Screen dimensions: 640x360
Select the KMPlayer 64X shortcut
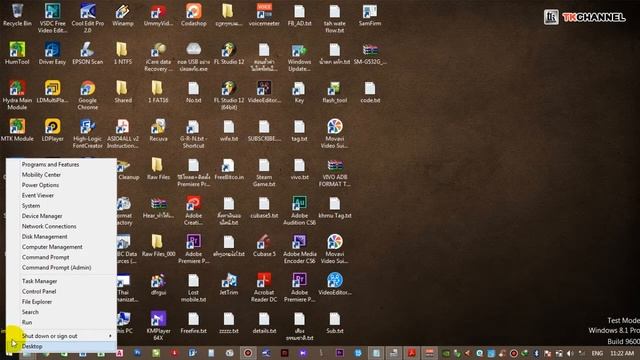[158, 326]
